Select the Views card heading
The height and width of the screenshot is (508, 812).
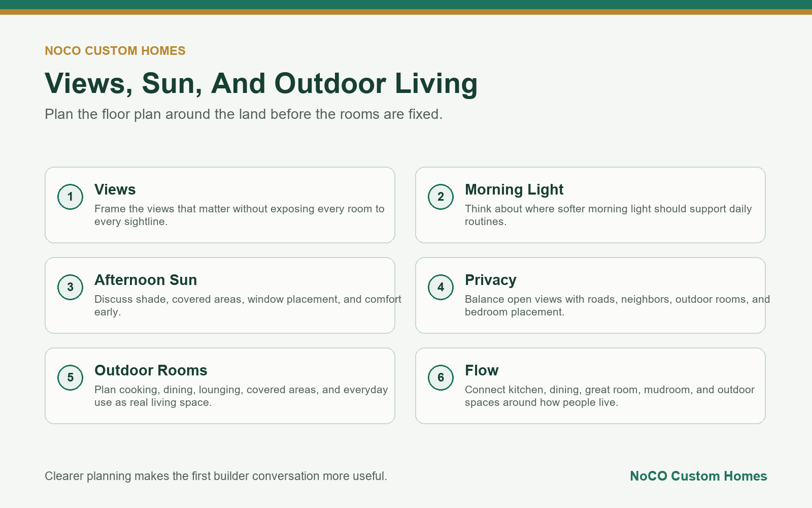(x=115, y=189)
